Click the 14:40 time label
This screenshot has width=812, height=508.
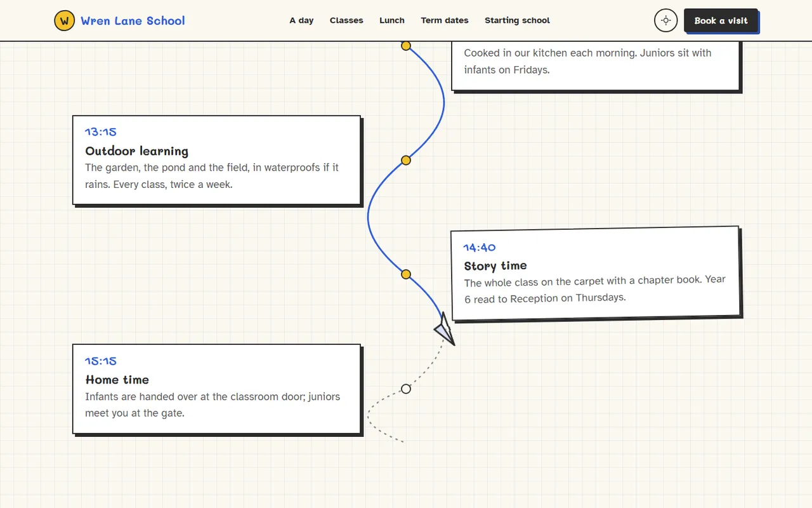pos(480,248)
